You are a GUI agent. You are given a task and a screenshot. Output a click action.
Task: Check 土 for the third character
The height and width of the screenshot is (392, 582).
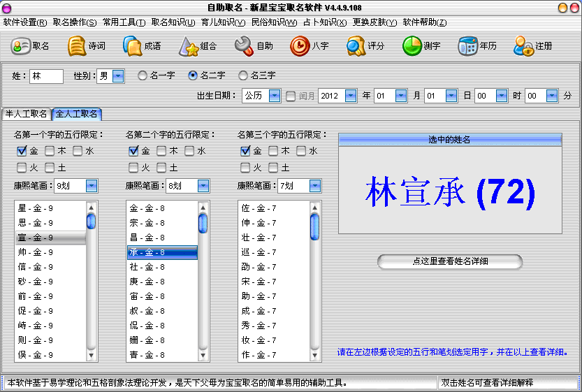pos(273,168)
